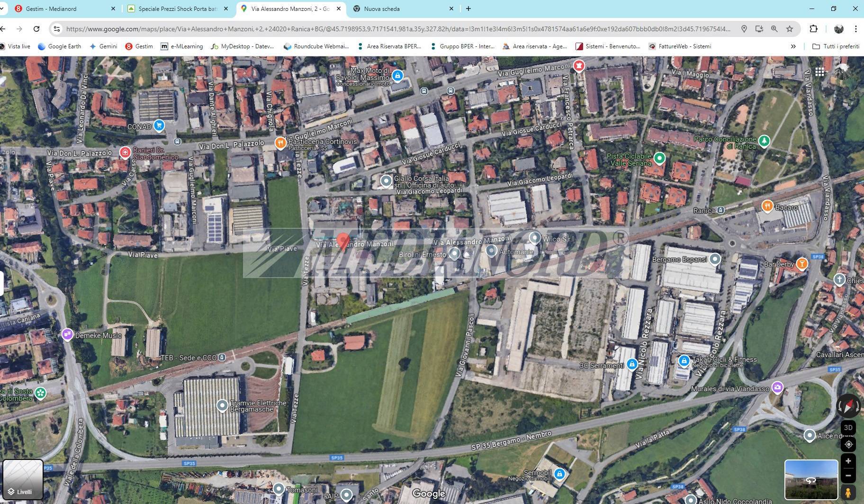
Task: Click the 3C Serramenti shop pin
Action: pos(632,364)
